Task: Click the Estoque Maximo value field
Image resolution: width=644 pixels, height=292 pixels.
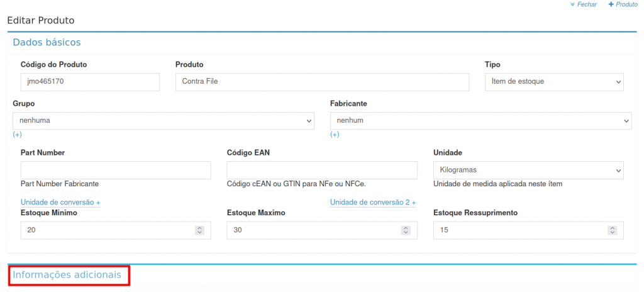Action: pyautogui.click(x=314, y=230)
